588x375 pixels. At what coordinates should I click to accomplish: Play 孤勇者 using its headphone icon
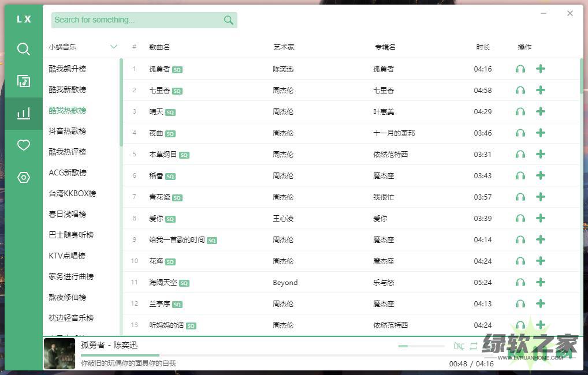[x=520, y=69]
